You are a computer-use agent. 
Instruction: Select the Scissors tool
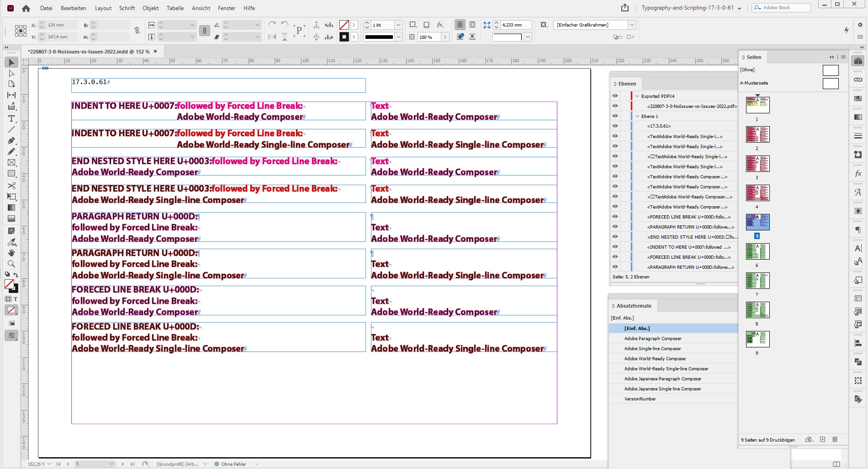click(x=11, y=186)
